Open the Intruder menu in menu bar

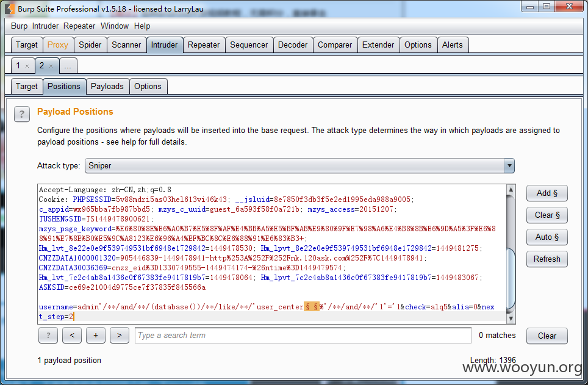(x=45, y=26)
